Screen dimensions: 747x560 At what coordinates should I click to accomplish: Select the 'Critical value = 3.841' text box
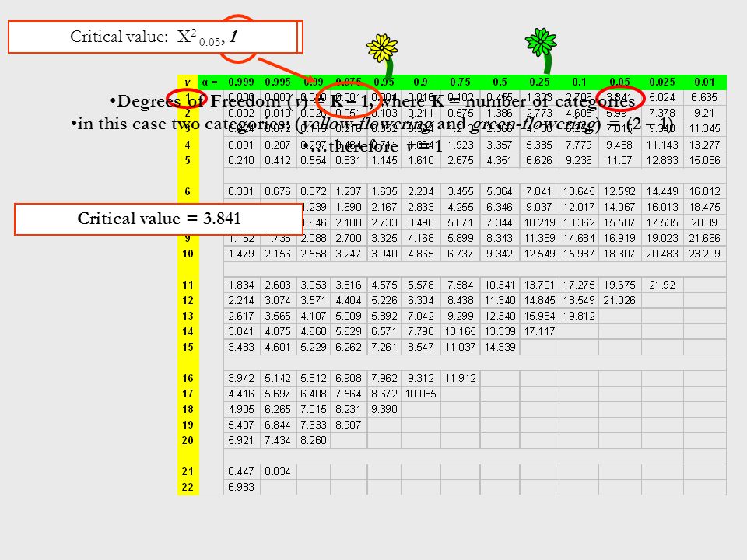(x=159, y=219)
